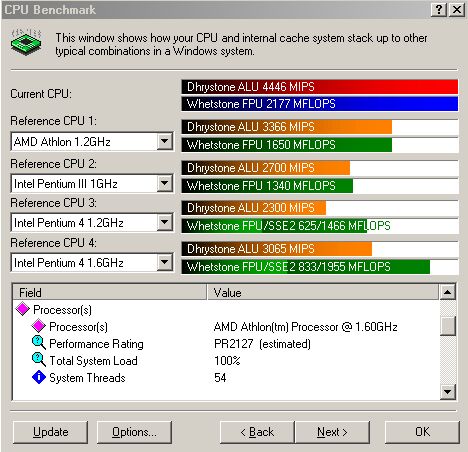Open the Reference CPU 2 dropdown arrow
The height and width of the screenshot is (452, 468).
[x=164, y=183]
